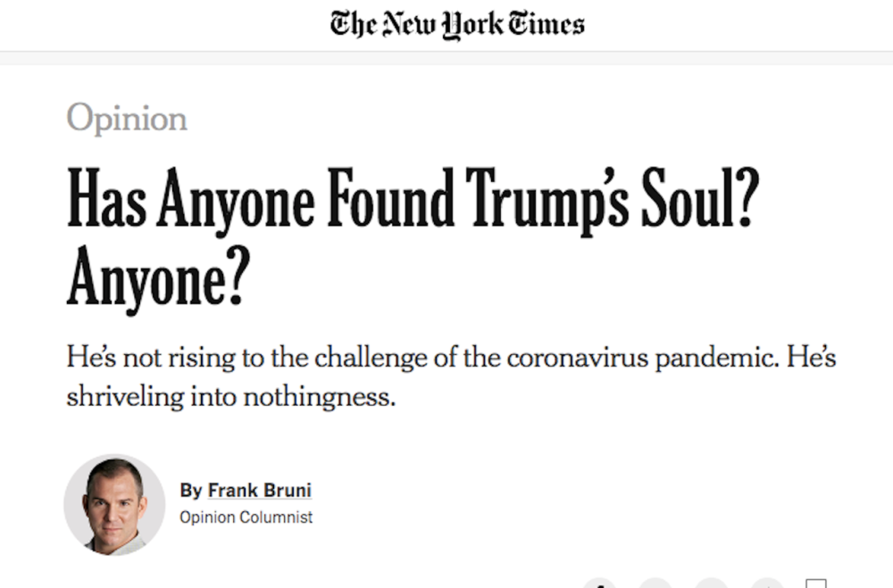Click Frank Bruni's circular headshot photo
The height and width of the screenshot is (588, 893).
tap(114, 504)
